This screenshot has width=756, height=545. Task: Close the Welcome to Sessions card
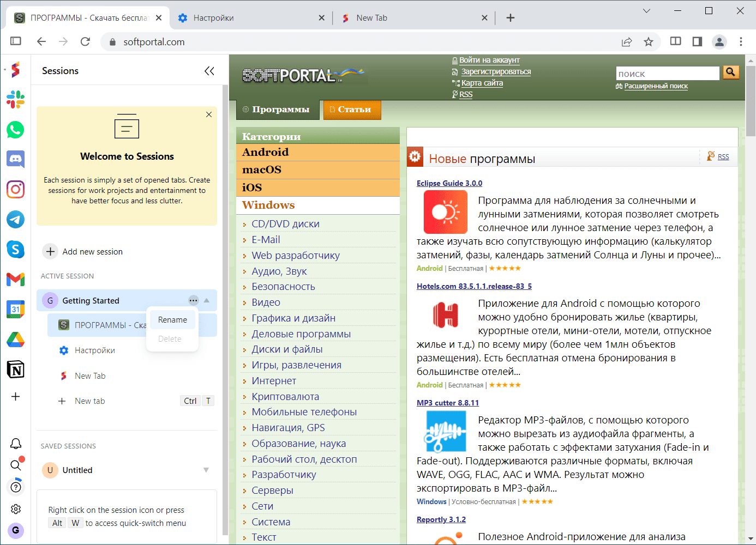[x=209, y=114]
